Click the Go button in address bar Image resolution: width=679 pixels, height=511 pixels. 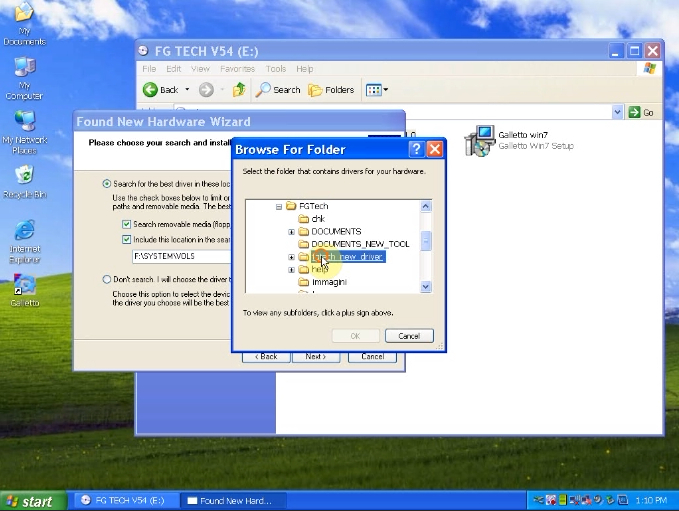[641, 112]
